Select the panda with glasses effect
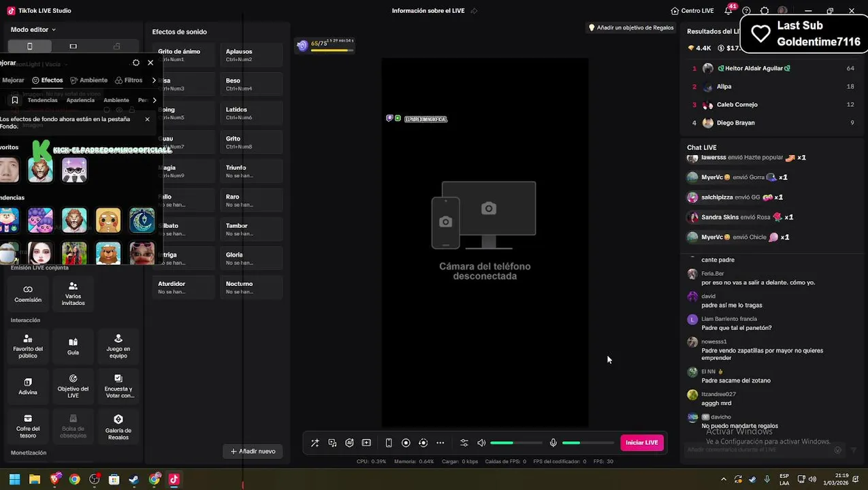 coord(74,170)
